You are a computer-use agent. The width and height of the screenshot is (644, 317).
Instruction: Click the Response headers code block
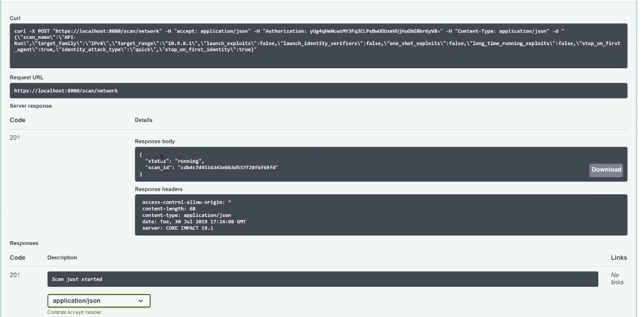point(381,215)
